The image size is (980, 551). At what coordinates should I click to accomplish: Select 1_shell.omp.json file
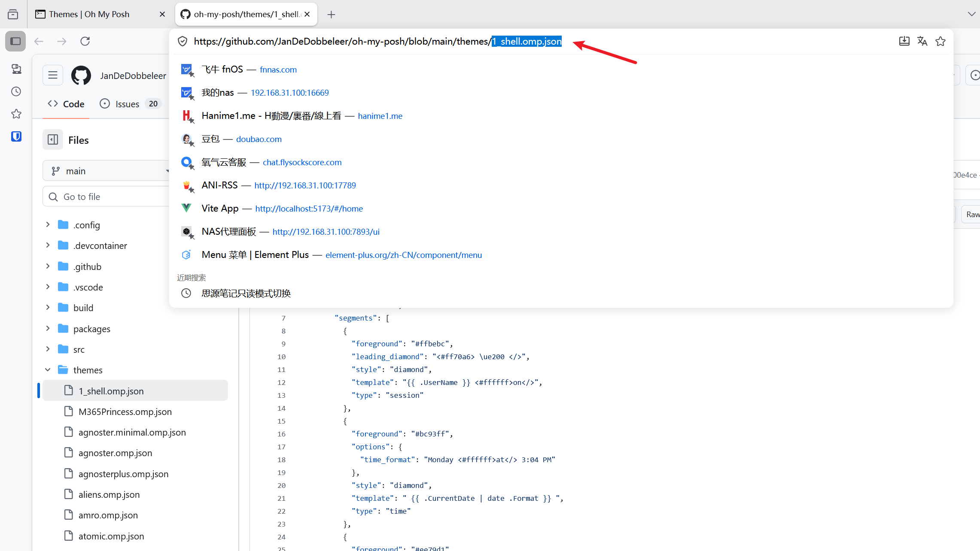pos(135,391)
